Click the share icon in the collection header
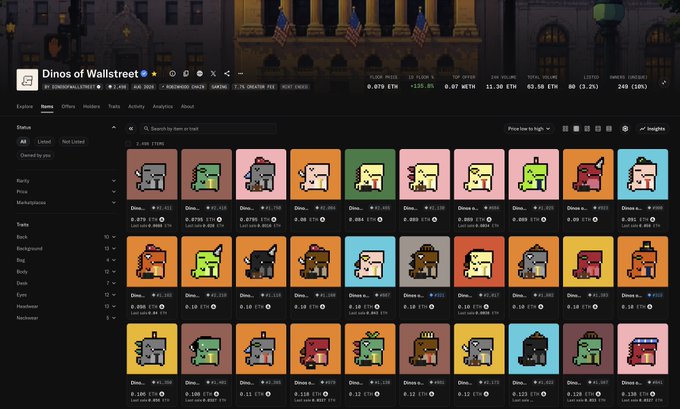This screenshot has height=409, width=680. tap(227, 74)
